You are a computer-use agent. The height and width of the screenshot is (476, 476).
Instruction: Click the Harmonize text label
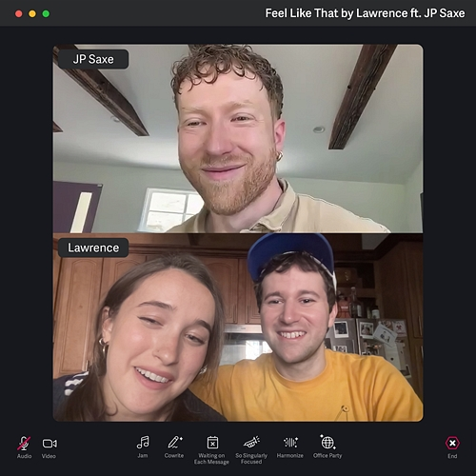click(290, 456)
